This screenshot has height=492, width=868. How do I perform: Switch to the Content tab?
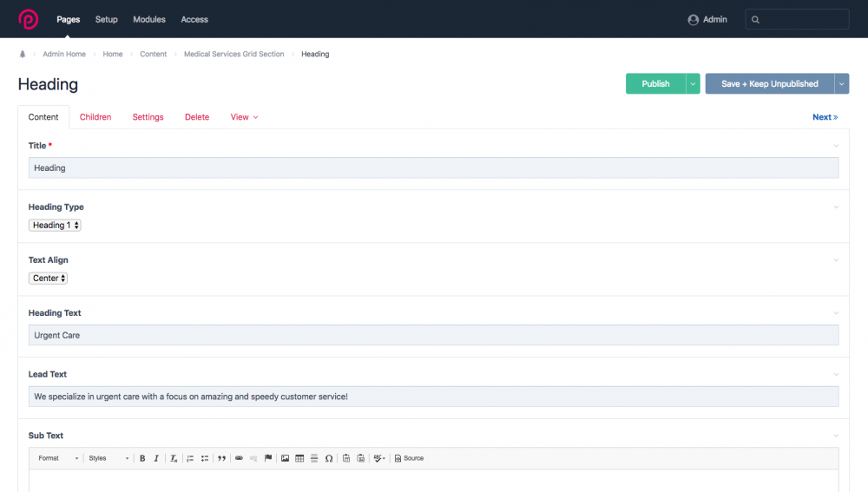[43, 117]
